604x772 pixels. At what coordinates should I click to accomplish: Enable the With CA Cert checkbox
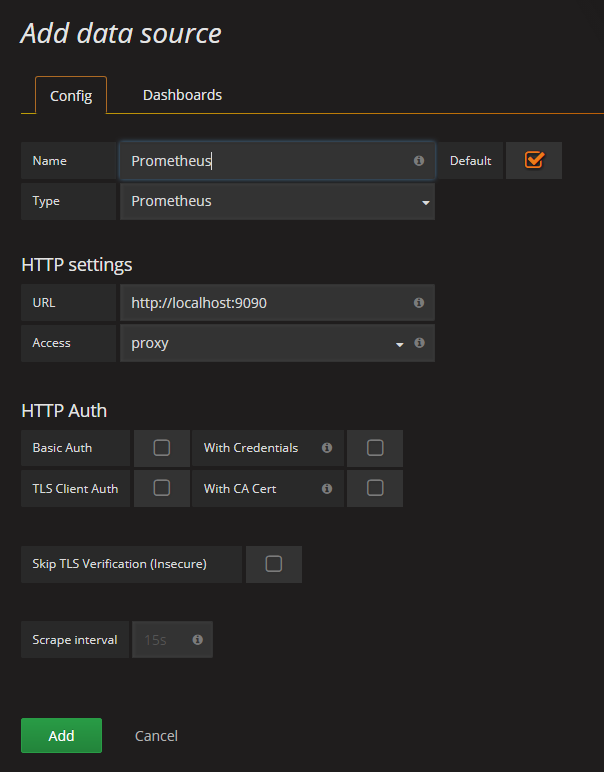click(375, 488)
